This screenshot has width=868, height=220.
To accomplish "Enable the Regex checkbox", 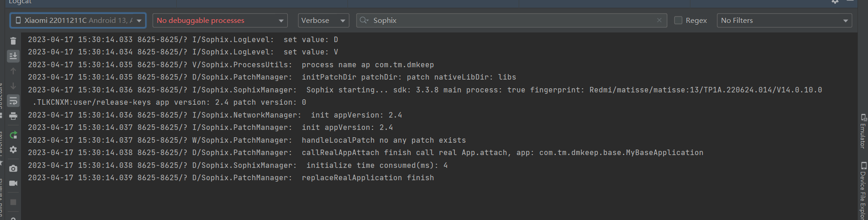I will click(x=679, y=21).
